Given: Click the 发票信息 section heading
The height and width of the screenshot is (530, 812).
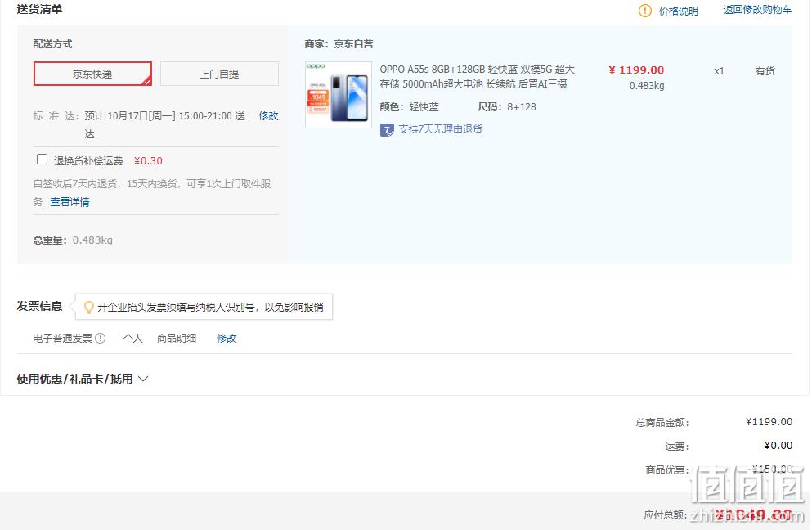Looking at the screenshot, I should pos(39,306).
